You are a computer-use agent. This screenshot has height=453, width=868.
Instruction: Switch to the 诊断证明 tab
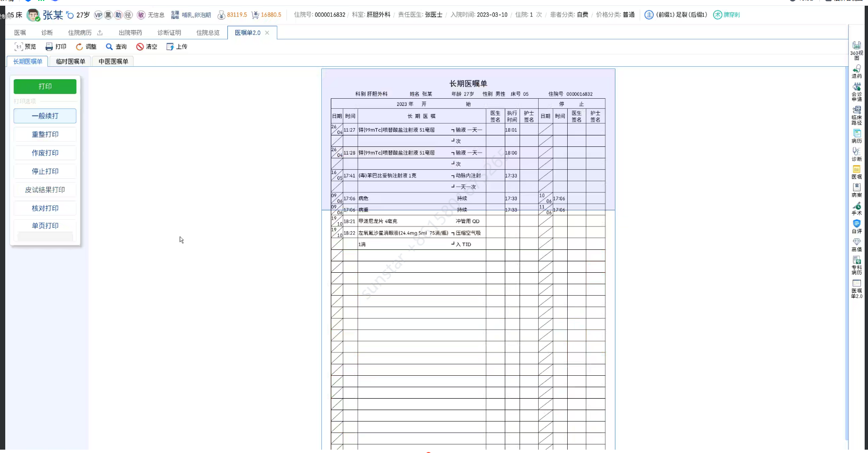point(169,33)
